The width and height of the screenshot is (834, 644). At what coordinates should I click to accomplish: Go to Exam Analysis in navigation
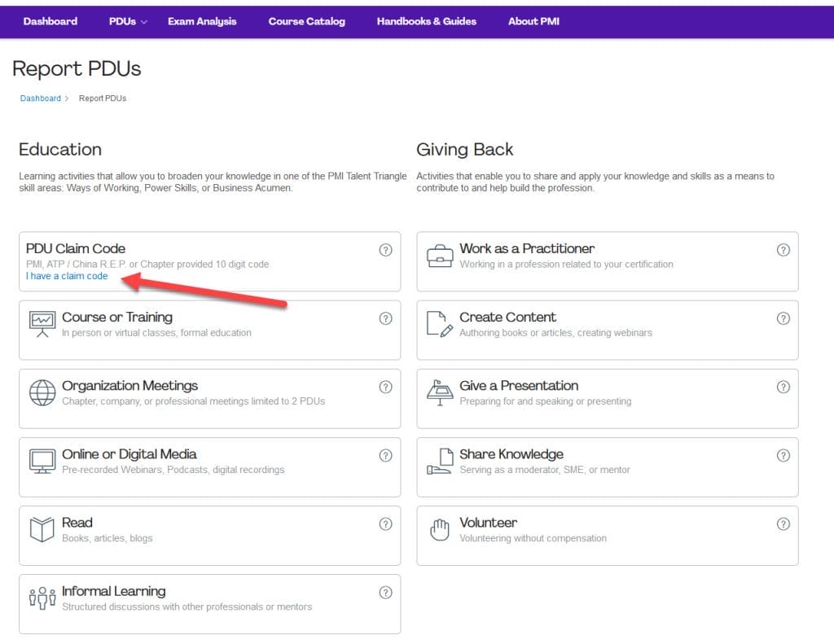tap(202, 21)
